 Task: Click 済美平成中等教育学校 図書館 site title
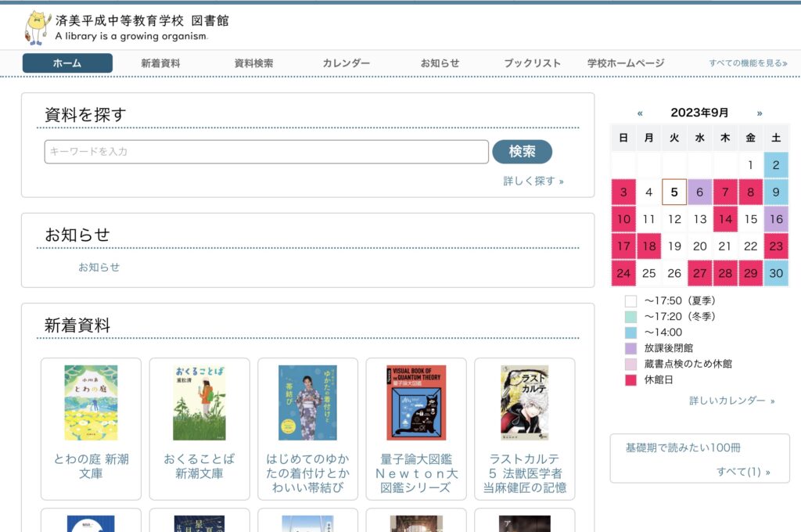(x=142, y=20)
